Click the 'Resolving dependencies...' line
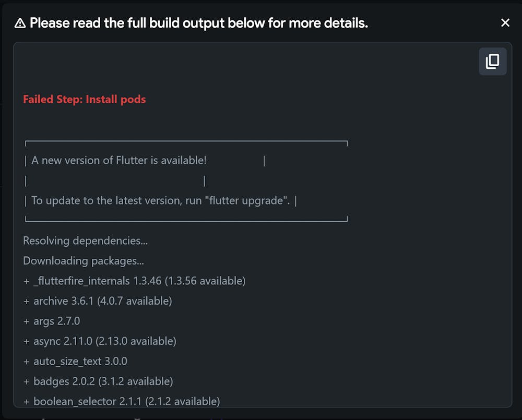Image resolution: width=522 pixels, height=420 pixels. 86,241
